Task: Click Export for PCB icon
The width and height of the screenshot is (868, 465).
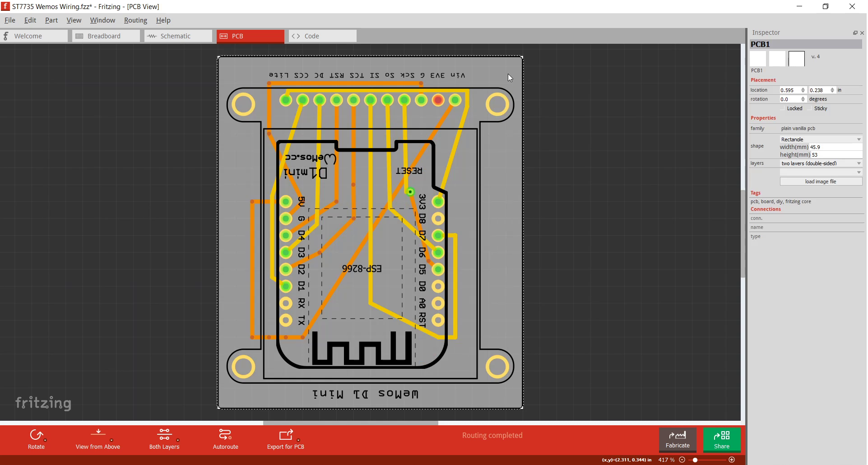Action: pyautogui.click(x=286, y=435)
